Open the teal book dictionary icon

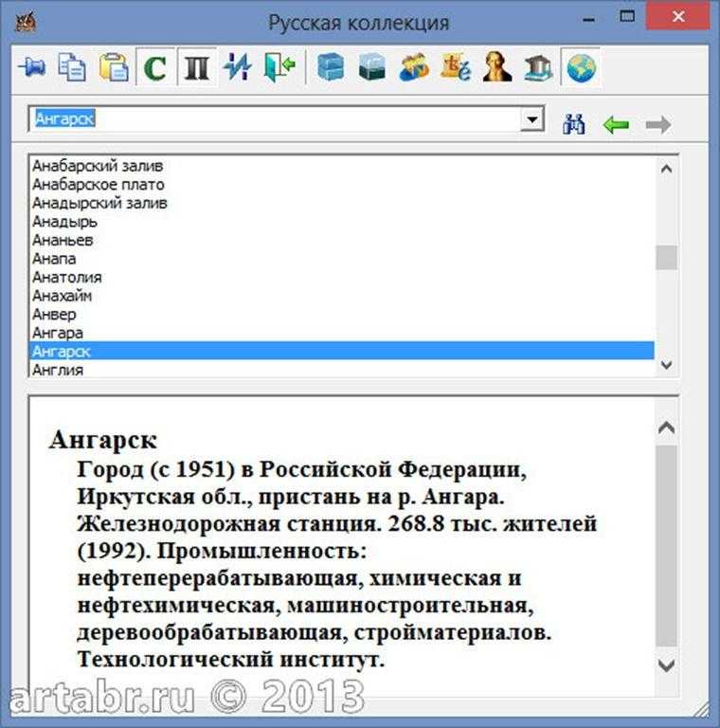(x=372, y=67)
